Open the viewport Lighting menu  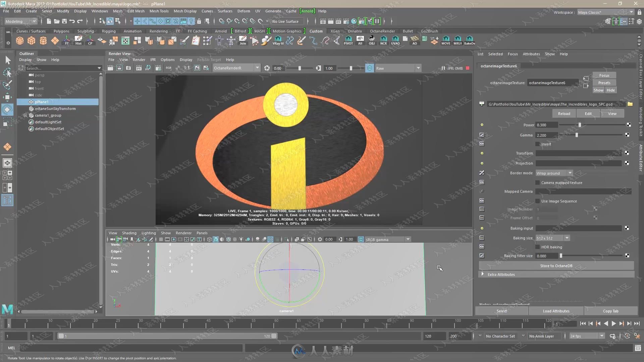pos(149,233)
